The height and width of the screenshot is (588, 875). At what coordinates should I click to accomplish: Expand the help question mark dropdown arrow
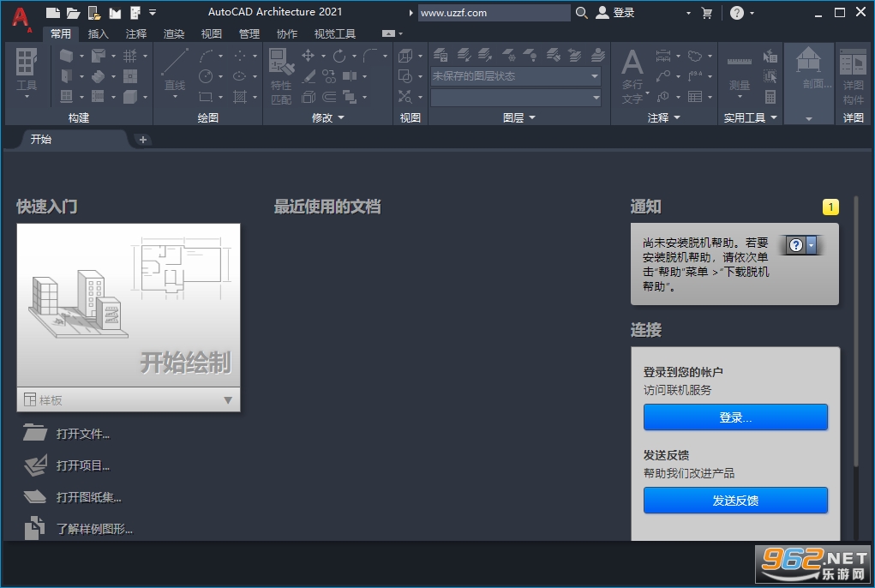[x=752, y=13]
